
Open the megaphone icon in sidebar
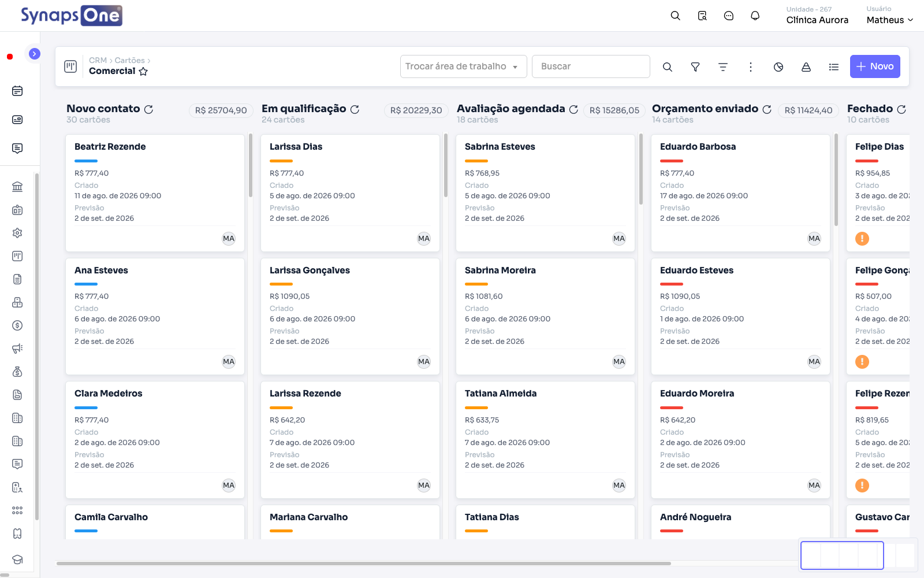coord(17,349)
